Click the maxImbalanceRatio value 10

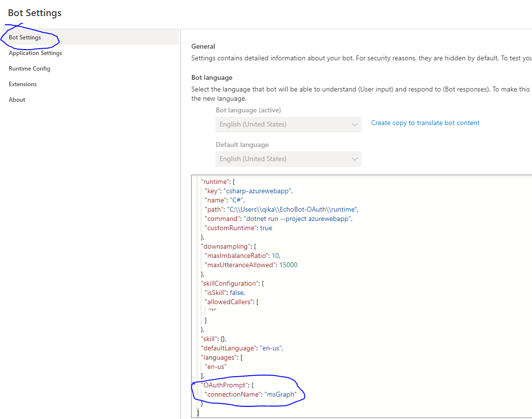[x=275, y=255]
